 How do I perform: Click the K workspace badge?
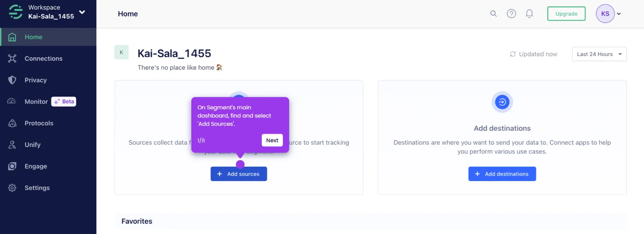coord(121,52)
